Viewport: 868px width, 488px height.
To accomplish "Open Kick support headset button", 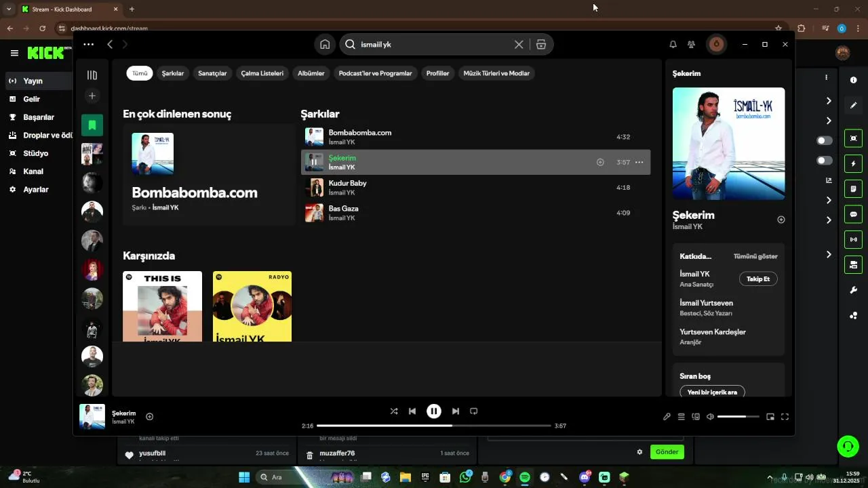I will pyautogui.click(x=848, y=446).
